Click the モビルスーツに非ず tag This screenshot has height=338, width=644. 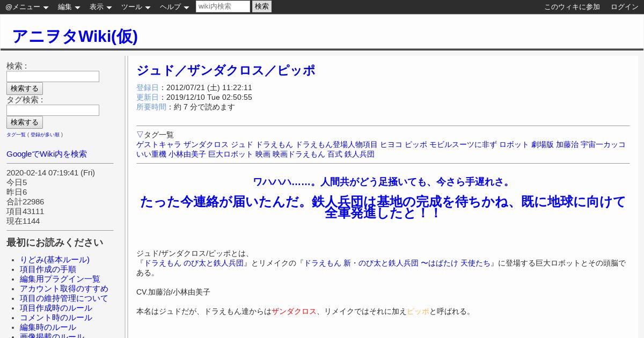463,144
